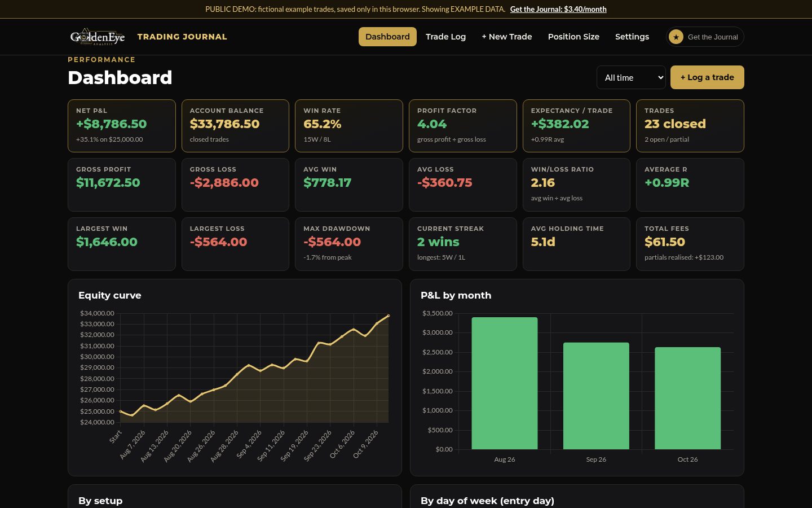Click the star icon in Get the Journal
The image size is (812, 508).
point(676,37)
